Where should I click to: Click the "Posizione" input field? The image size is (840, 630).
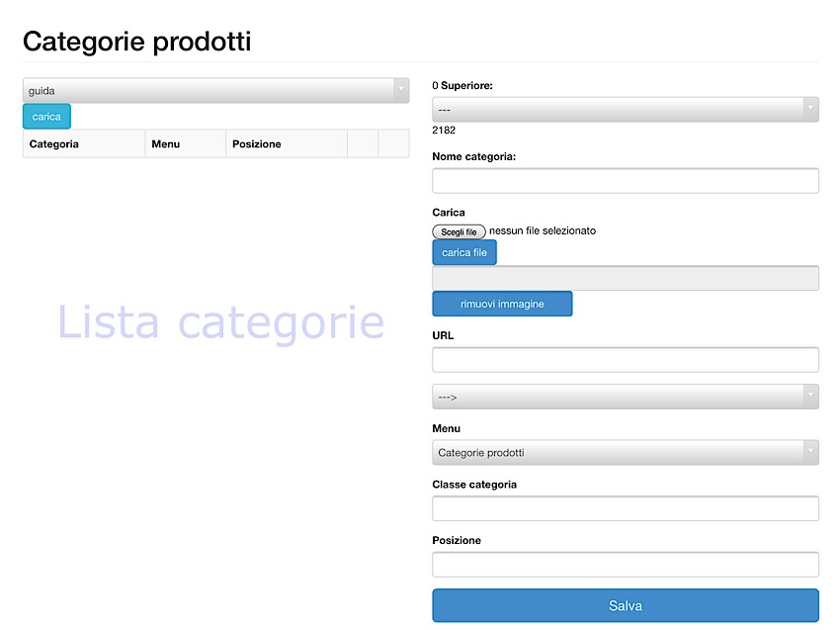pos(625,564)
